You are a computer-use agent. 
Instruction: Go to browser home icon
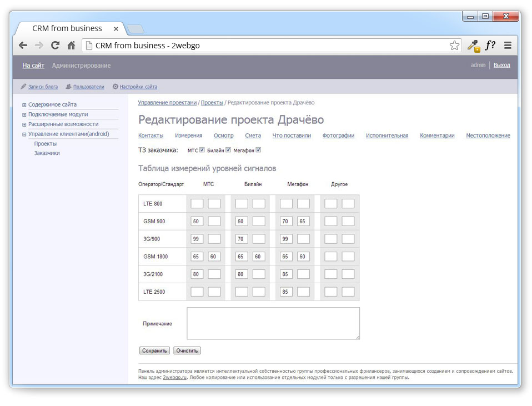tap(71, 45)
